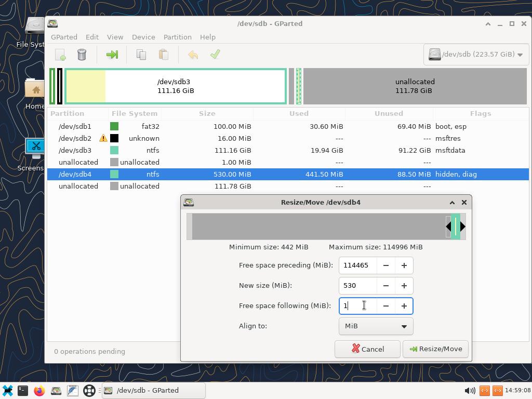
Task: Click the delete partition trash icon
Action: point(82,55)
